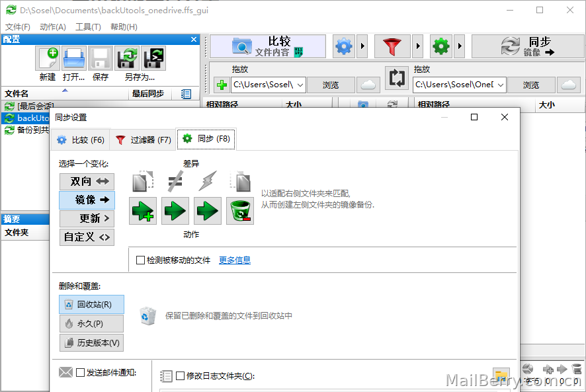This screenshot has width=586, height=392.
Task: Click different-files update right action arrow
Action: coord(175,211)
